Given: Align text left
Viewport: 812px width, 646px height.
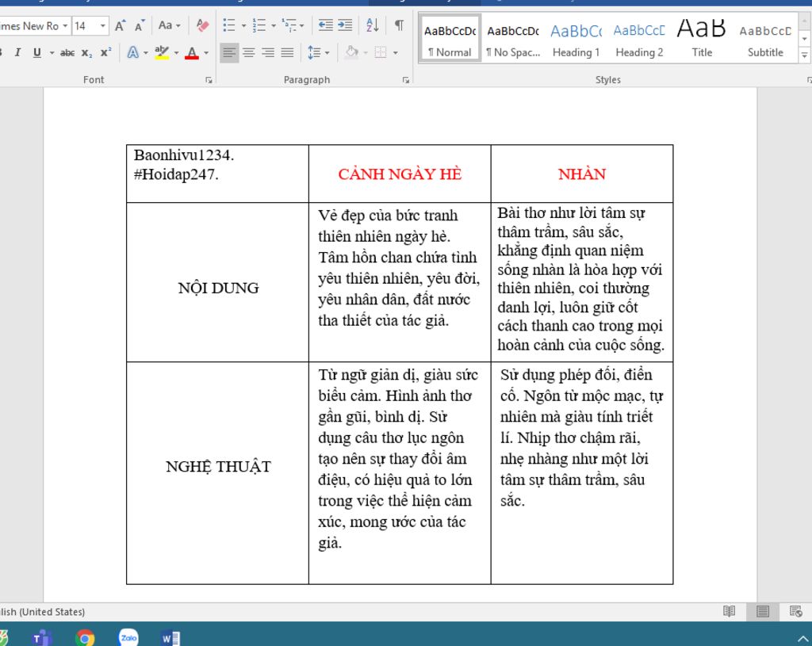Looking at the screenshot, I should tap(229, 52).
